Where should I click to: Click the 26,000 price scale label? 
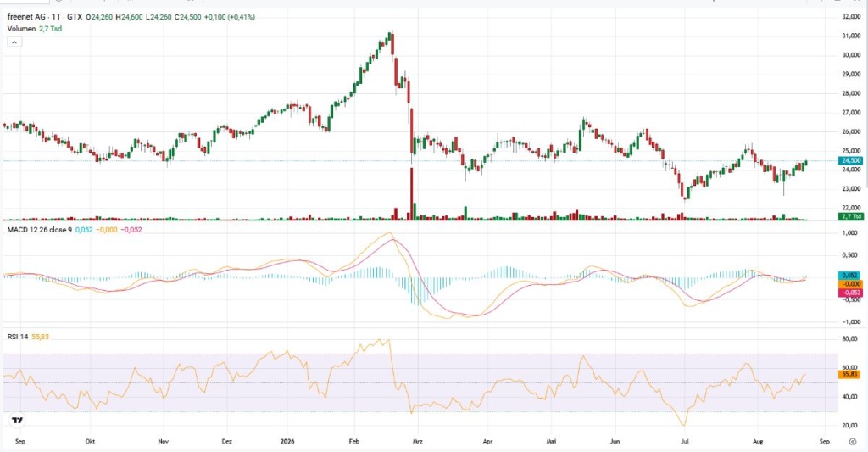click(x=851, y=131)
